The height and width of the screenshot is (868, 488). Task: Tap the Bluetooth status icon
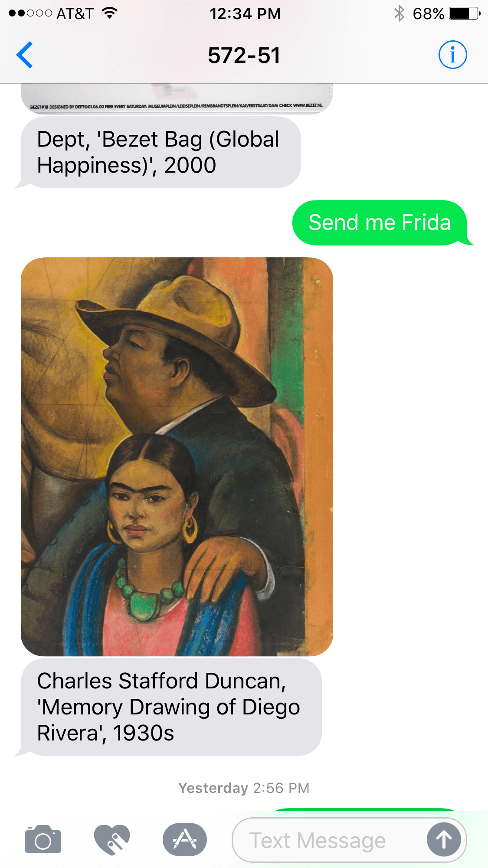pos(399,13)
